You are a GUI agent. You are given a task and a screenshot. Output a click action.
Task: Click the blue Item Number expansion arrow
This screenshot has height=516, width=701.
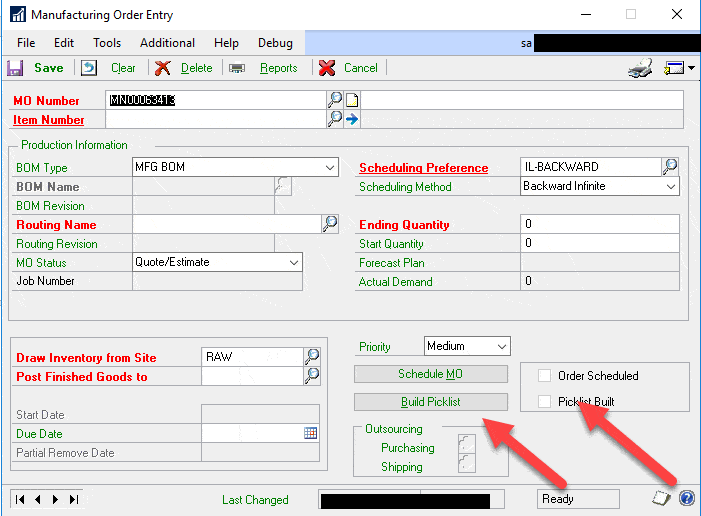[x=352, y=119]
